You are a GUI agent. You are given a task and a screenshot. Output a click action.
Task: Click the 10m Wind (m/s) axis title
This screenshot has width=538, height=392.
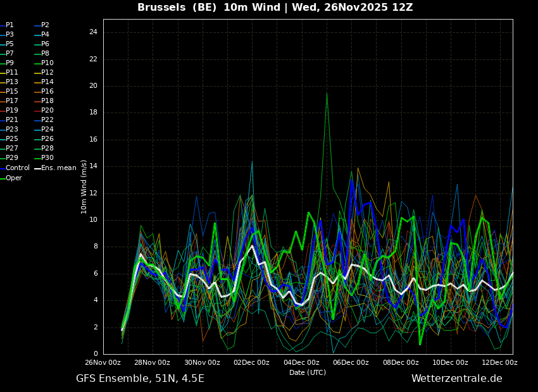[x=84, y=187]
